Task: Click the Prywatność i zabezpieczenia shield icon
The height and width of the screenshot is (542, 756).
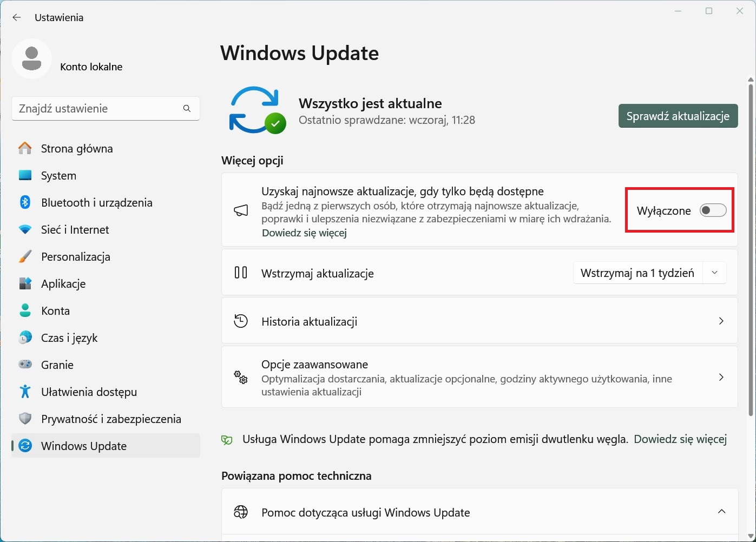Action: [x=25, y=419]
